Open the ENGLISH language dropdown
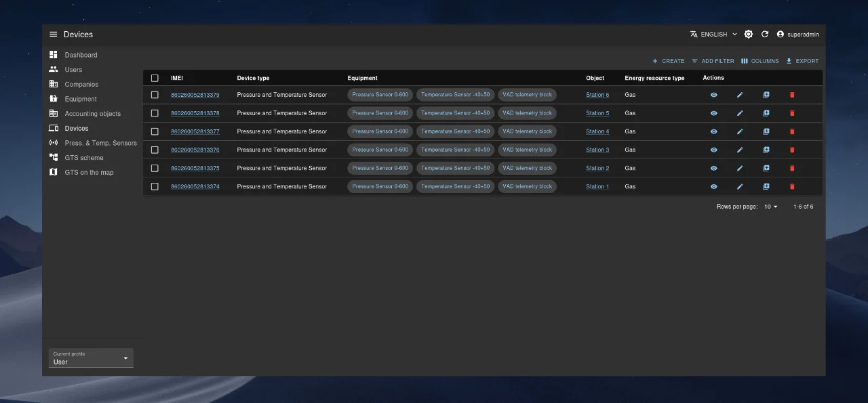 coord(713,35)
